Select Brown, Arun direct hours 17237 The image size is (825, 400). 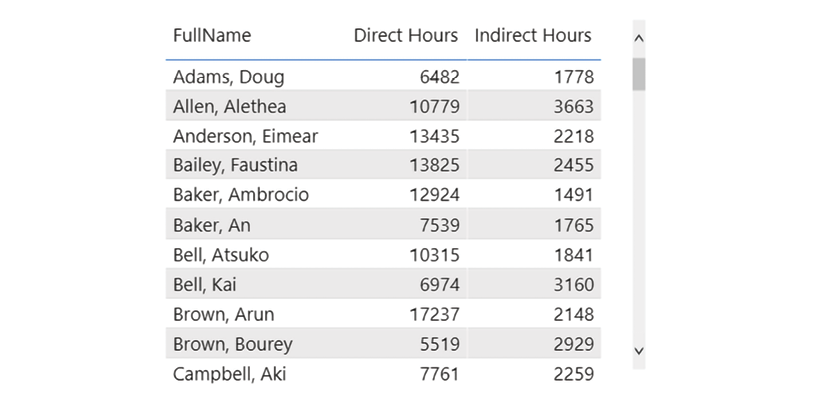coord(435,314)
